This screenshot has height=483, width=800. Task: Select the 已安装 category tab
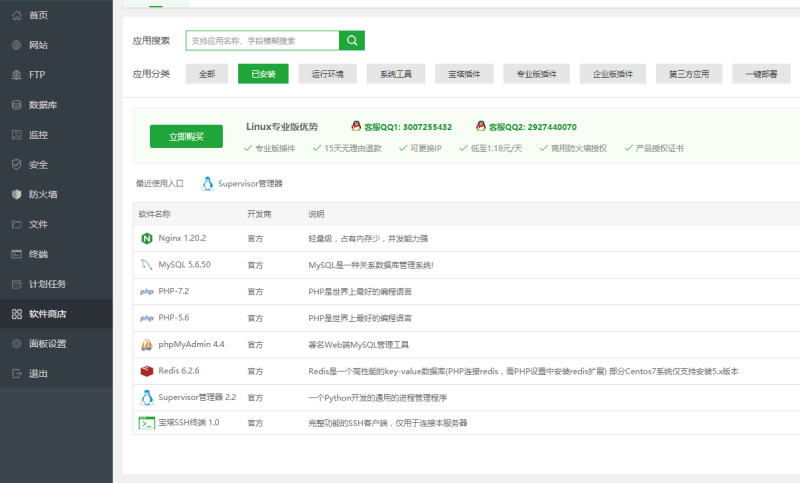tap(263, 74)
